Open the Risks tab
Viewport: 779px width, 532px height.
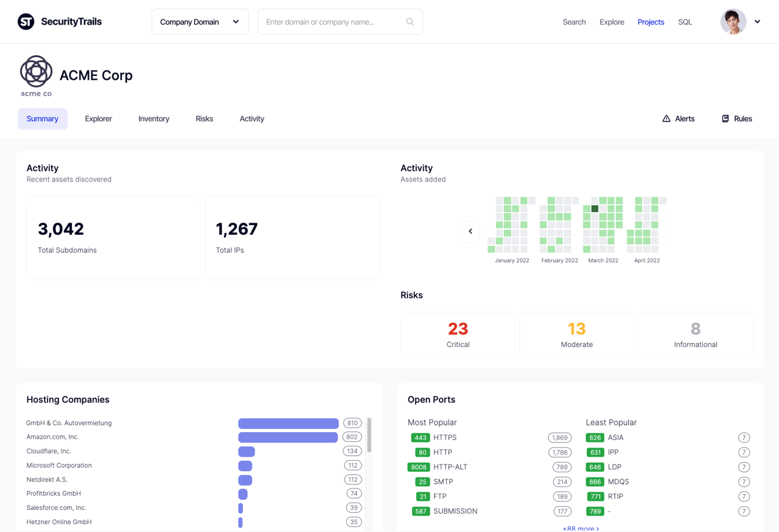(x=204, y=119)
